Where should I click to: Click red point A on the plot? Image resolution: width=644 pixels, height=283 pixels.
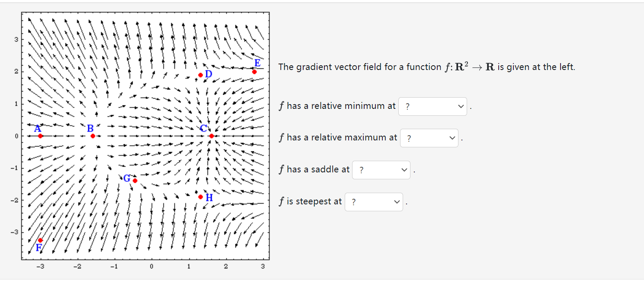pos(40,136)
